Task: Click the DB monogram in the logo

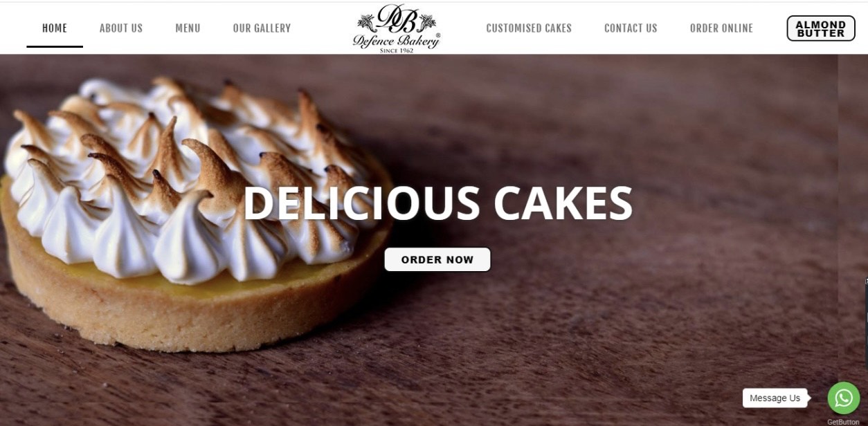Action: tap(397, 17)
